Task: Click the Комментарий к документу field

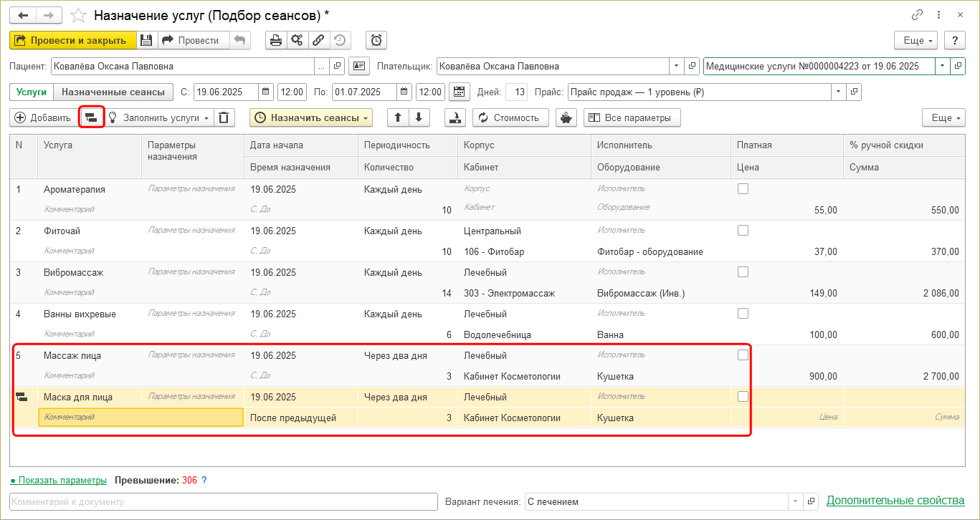Action: pyautogui.click(x=223, y=501)
